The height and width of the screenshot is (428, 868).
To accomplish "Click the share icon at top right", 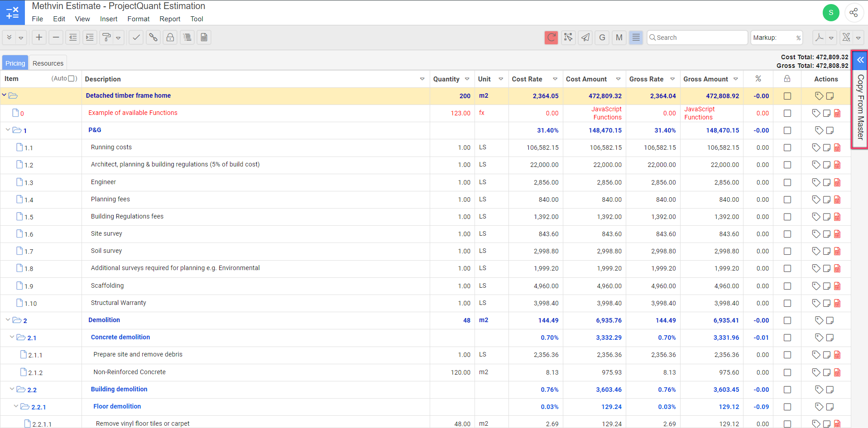I will coord(854,13).
